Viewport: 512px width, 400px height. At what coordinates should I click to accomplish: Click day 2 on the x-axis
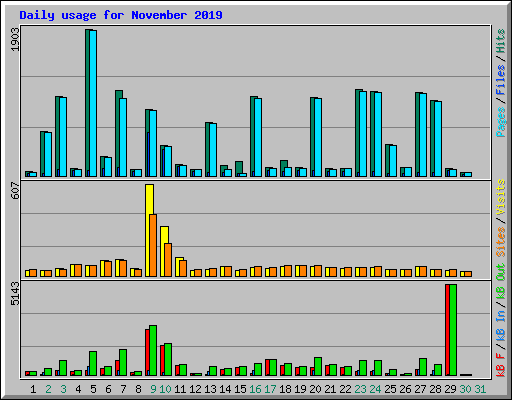pyautogui.click(x=48, y=389)
